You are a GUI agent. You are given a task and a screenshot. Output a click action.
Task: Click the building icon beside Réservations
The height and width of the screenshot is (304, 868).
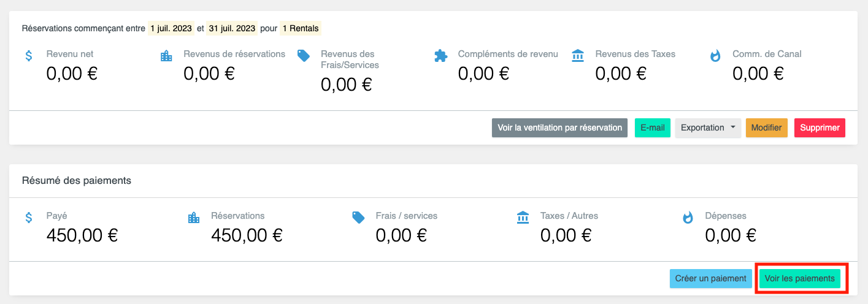tap(193, 218)
